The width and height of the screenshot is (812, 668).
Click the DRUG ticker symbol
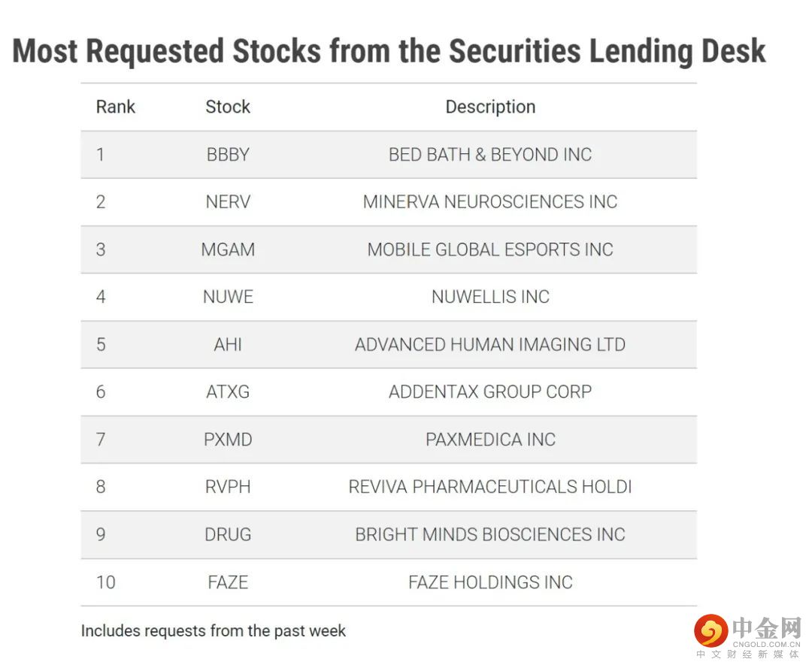point(228,535)
